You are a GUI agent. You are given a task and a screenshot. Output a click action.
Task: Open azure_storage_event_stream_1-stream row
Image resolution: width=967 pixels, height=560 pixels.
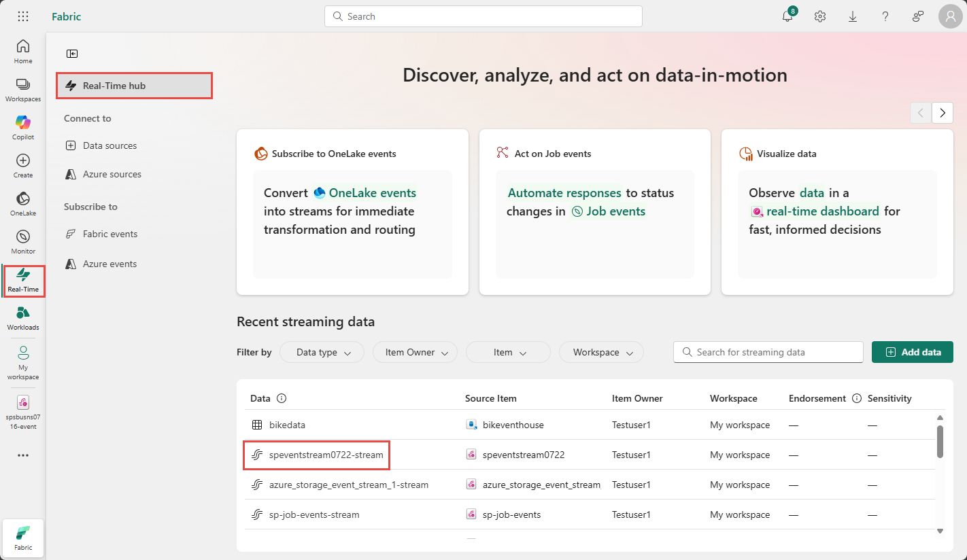(349, 485)
